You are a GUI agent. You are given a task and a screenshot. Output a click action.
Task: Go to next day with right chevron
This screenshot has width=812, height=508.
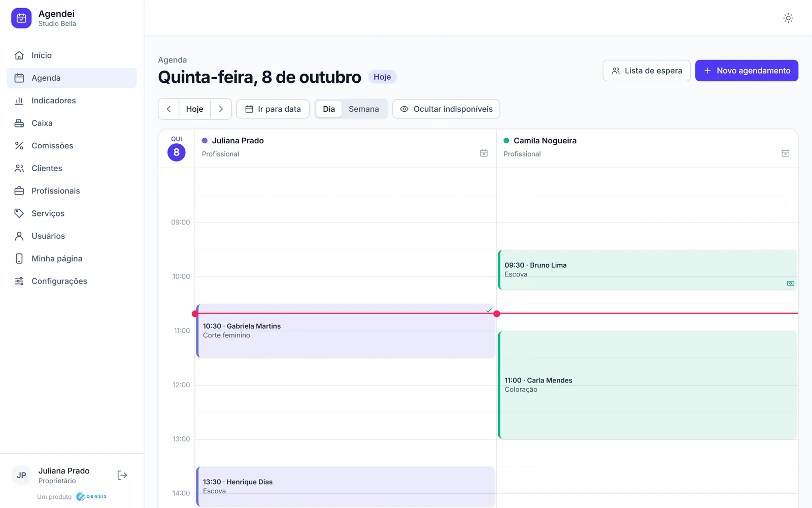221,109
